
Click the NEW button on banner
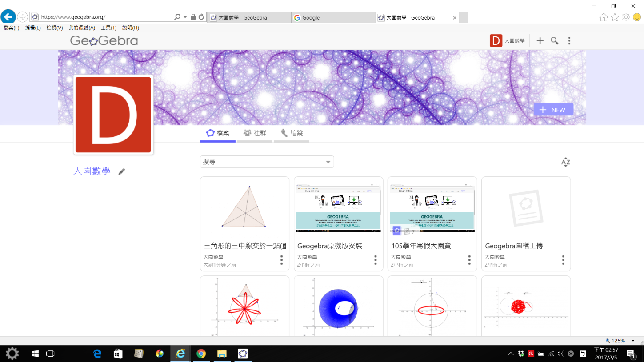click(x=553, y=110)
